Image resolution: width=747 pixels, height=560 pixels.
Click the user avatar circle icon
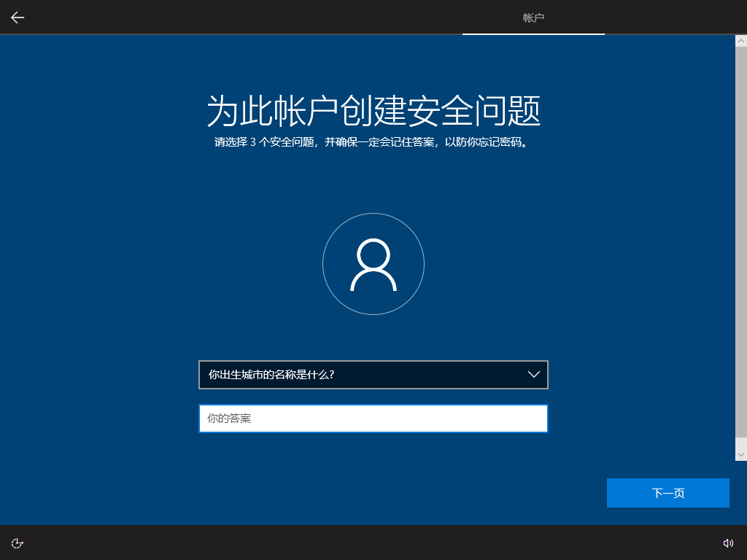click(373, 264)
